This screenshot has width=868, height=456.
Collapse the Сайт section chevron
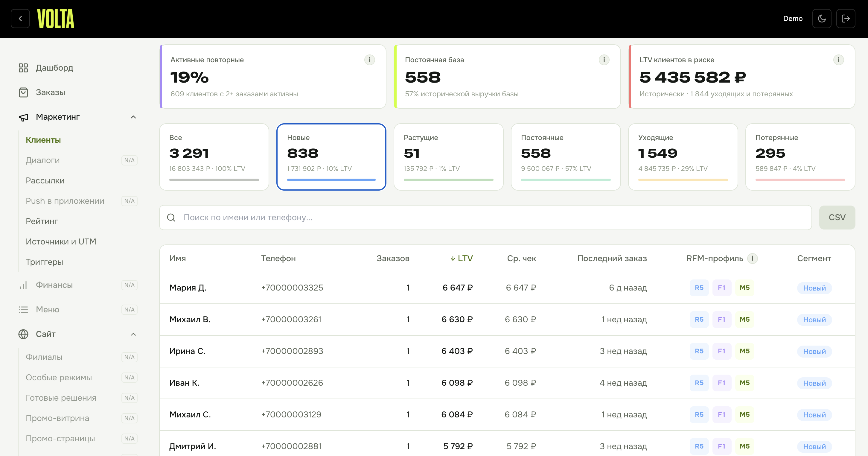click(133, 334)
